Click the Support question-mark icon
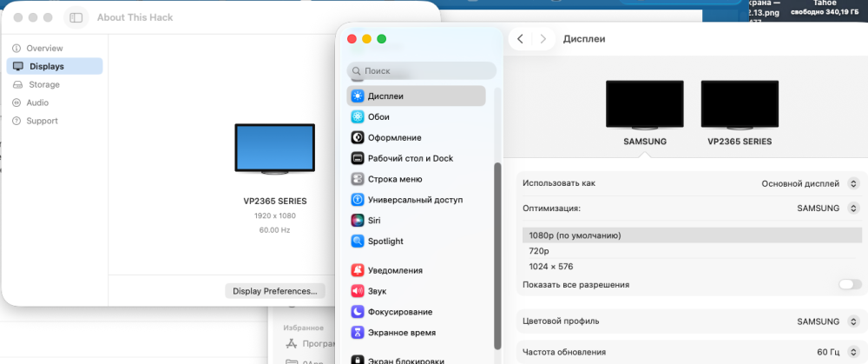The width and height of the screenshot is (868, 364). click(x=16, y=121)
